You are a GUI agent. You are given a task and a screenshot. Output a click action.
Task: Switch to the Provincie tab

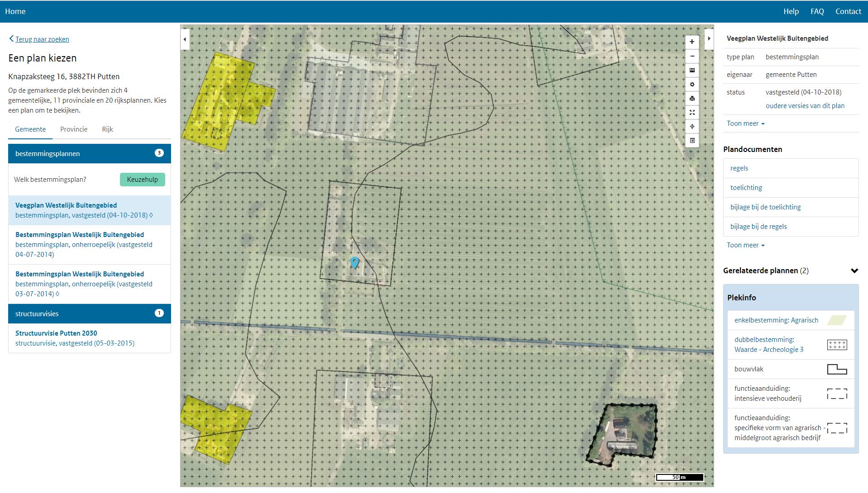(74, 129)
